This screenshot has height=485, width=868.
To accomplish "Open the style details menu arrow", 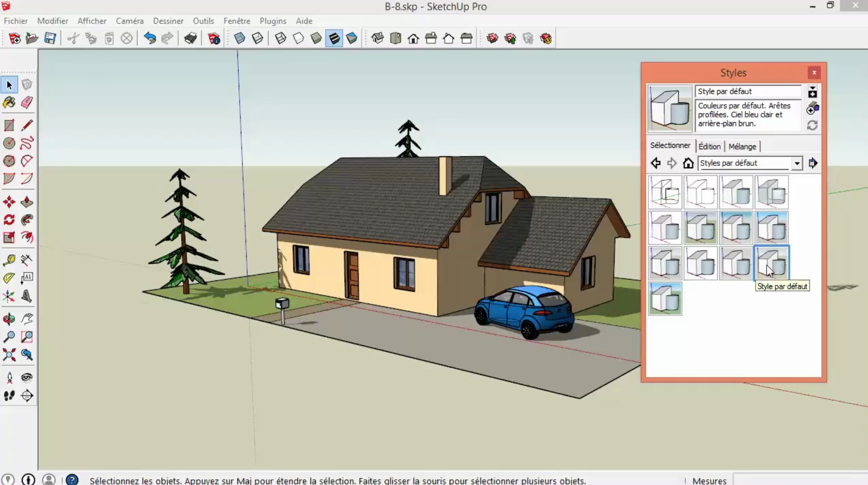I will [813, 90].
